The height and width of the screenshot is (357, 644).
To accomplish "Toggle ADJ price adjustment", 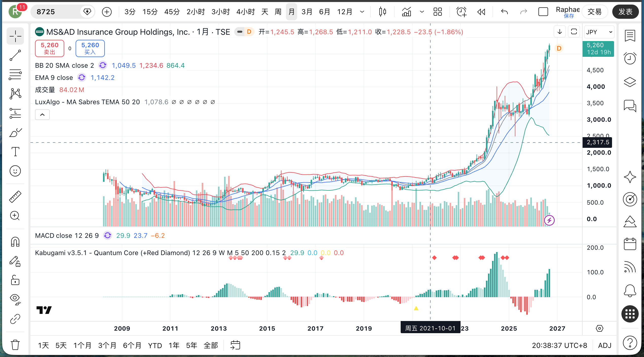I will (x=605, y=345).
